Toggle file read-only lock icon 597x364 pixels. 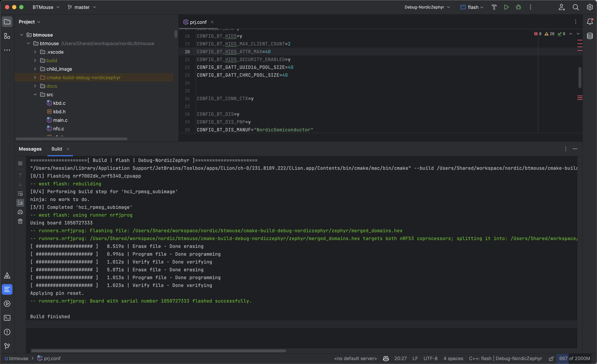[x=551, y=358]
